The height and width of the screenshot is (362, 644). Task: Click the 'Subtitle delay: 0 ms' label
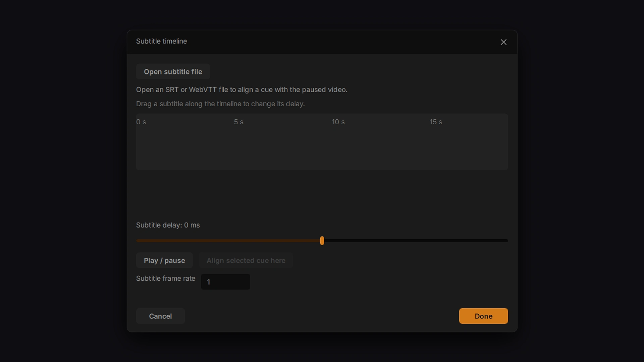(x=168, y=225)
